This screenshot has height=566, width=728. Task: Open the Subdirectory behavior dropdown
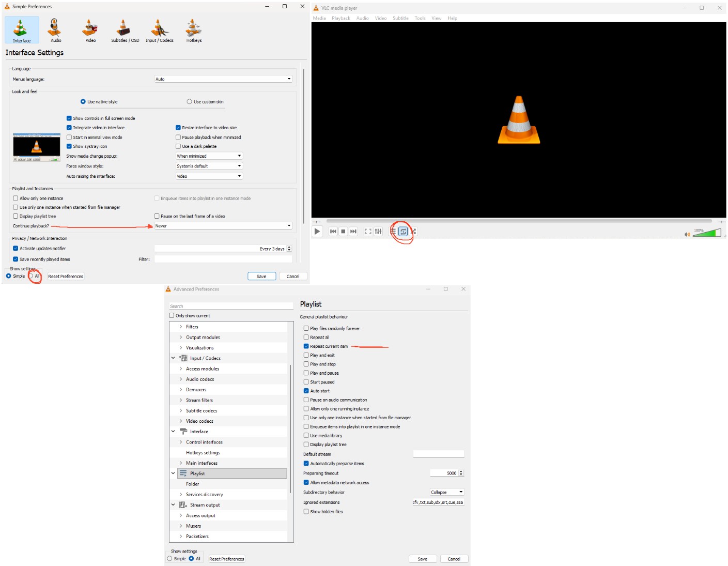pos(447,492)
